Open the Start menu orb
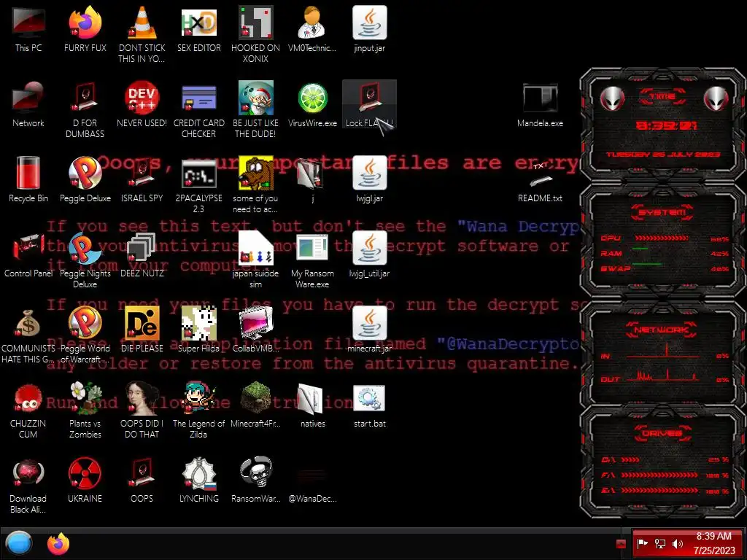The image size is (747, 560). (x=18, y=543)
